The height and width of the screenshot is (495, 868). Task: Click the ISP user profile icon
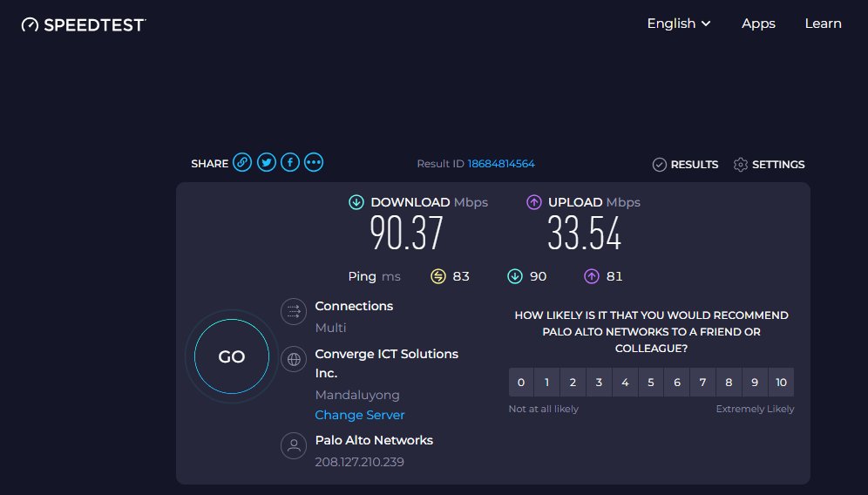click(294, 445)
